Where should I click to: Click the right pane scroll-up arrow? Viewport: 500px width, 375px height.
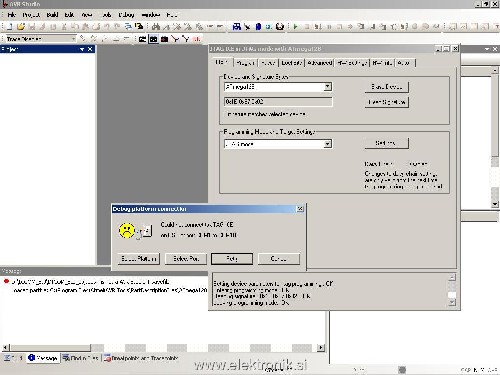point(495,70)
